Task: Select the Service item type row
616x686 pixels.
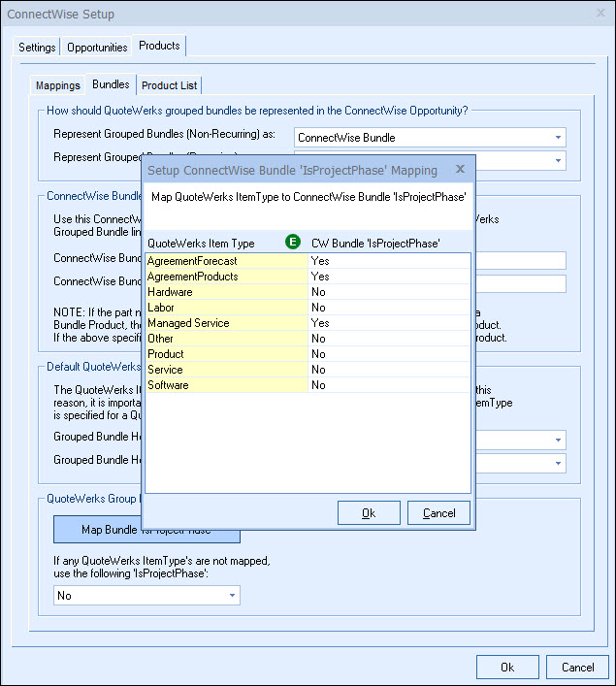Action: (227, 370)
